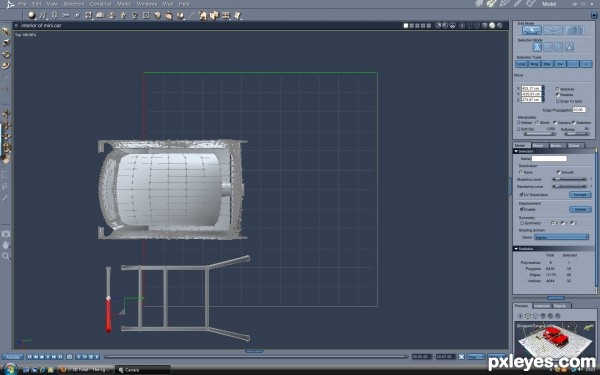The image size is (600, 375).
Task: Open the Construct menu
Action: pos(100,4)
